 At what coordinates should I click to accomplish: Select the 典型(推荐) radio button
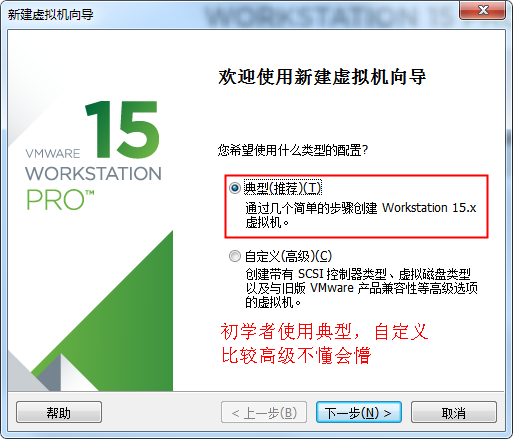coord(235,188)
